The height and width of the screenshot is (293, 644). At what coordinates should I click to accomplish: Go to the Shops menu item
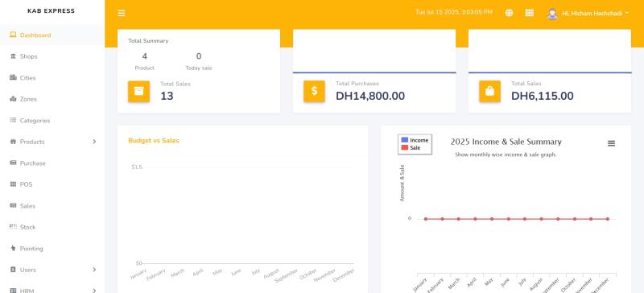pos(52,56)
